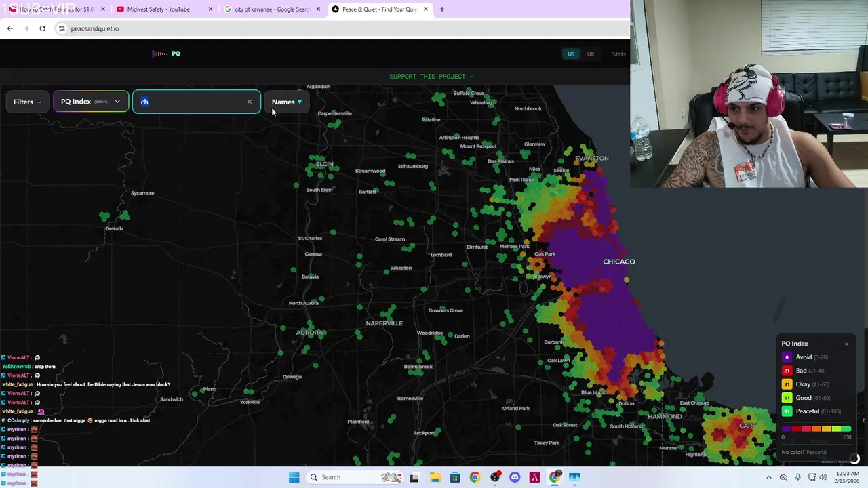
Task: Click the EVANSTON map label
Action: pyautogui.click(x=592, y=159)
